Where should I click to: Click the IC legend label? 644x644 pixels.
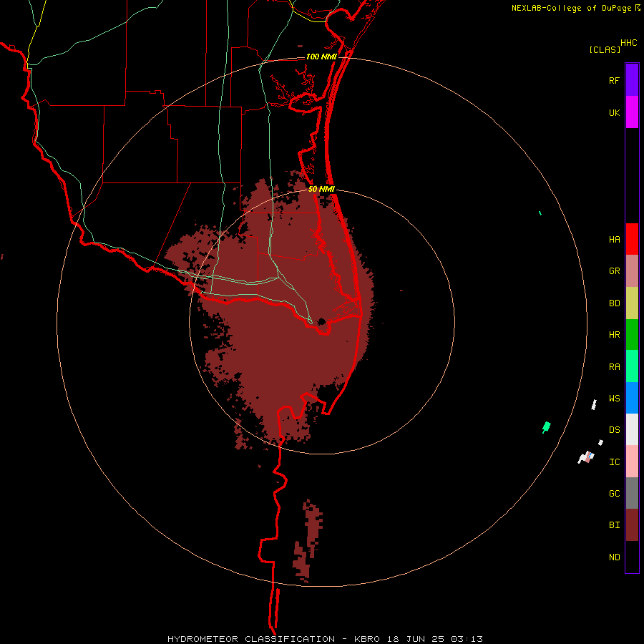(614, 462)
